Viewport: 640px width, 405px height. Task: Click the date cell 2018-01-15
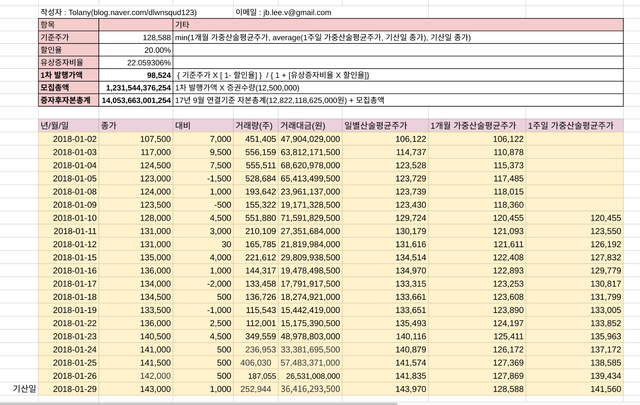[69, 258]
